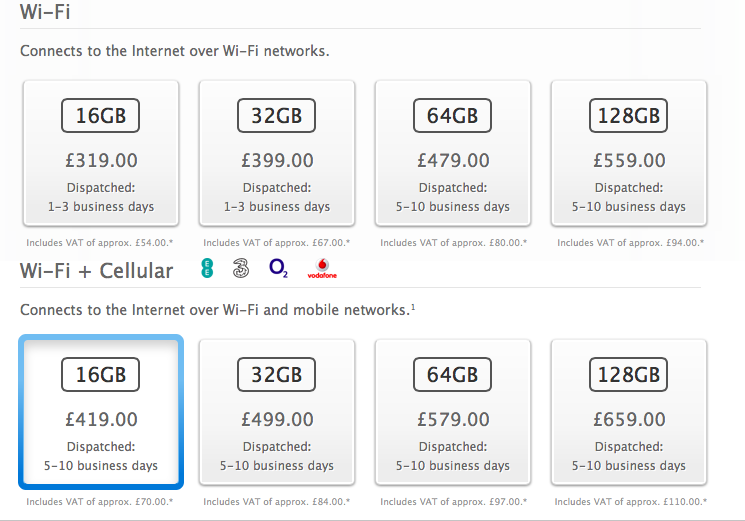Click VAT note showing approx. £84.00
The height and width of the screenshot is (521, 745).
(277, 502)
